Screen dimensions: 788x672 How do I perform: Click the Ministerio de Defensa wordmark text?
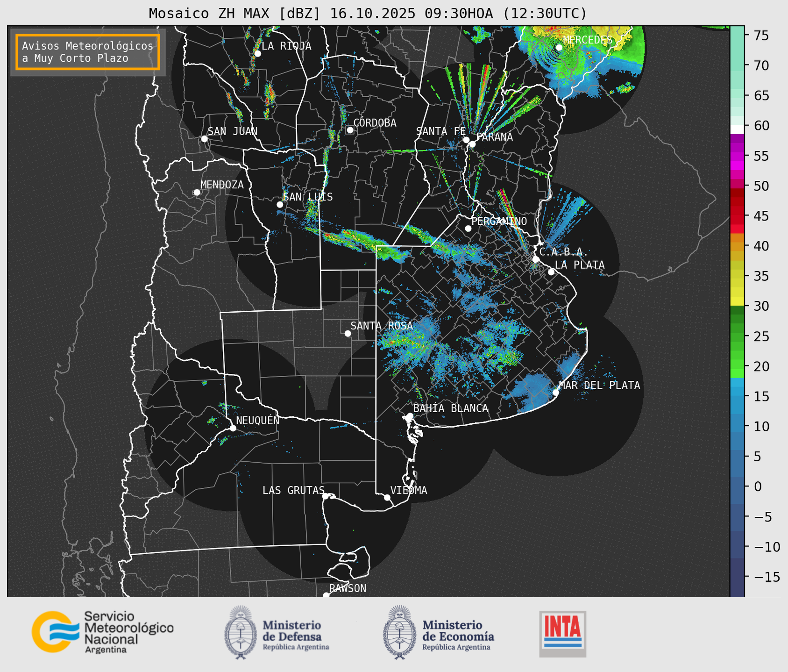click(296, 636)
